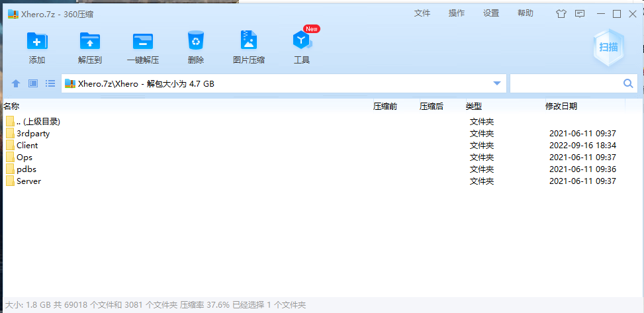Click the search magnifier button
644x313 pixels.
(x=628, y=83)
